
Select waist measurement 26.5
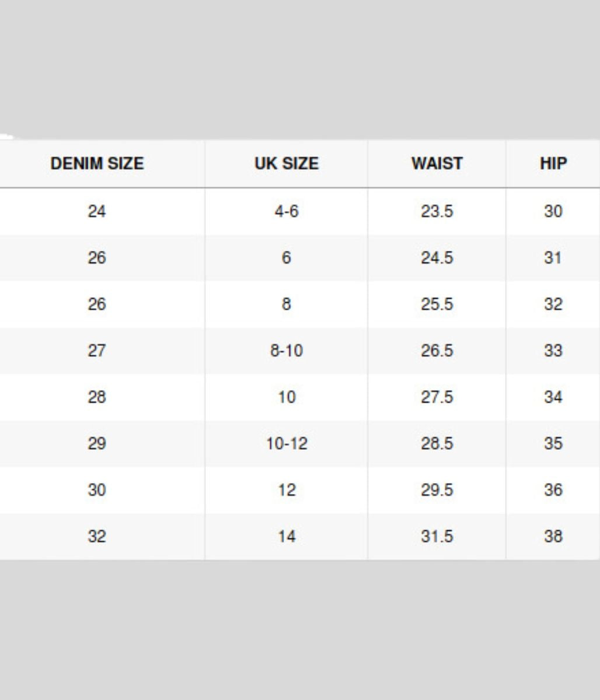pyautogui.click(x=437, y=351)
